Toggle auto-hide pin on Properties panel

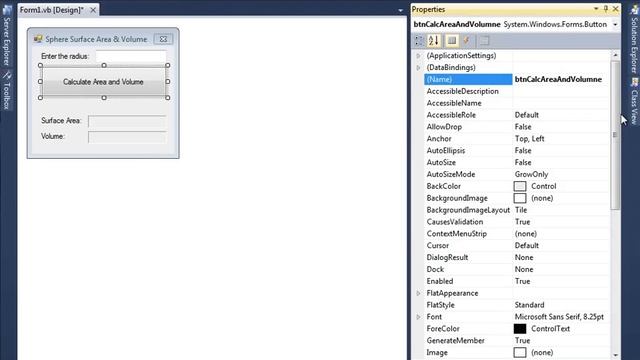[x=606, y=9]
